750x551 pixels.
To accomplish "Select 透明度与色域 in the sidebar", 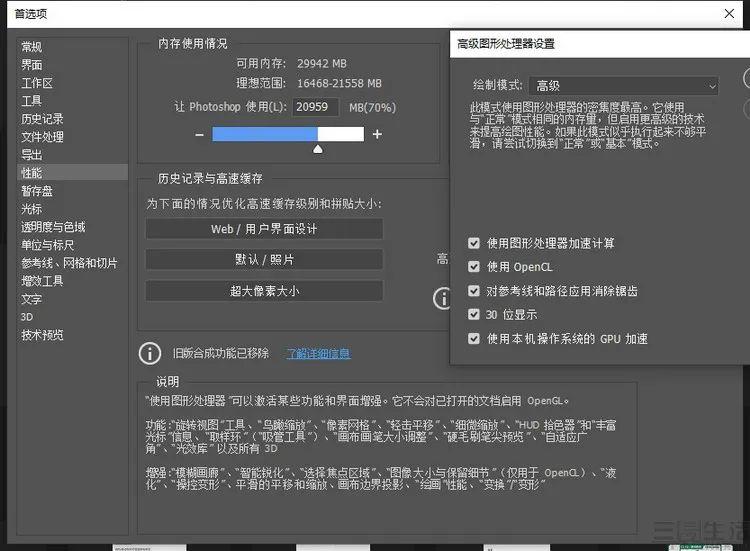I will click(x=53, y=227).
